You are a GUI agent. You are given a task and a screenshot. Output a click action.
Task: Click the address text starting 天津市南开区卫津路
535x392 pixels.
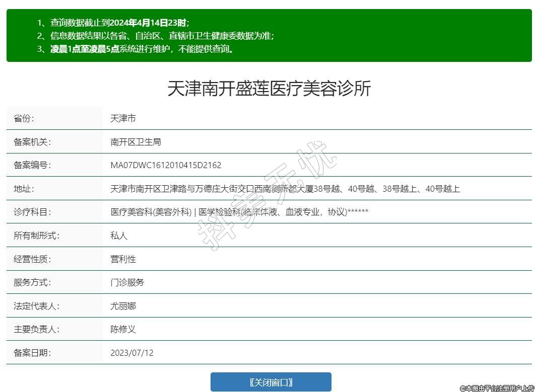pos(285,189)
